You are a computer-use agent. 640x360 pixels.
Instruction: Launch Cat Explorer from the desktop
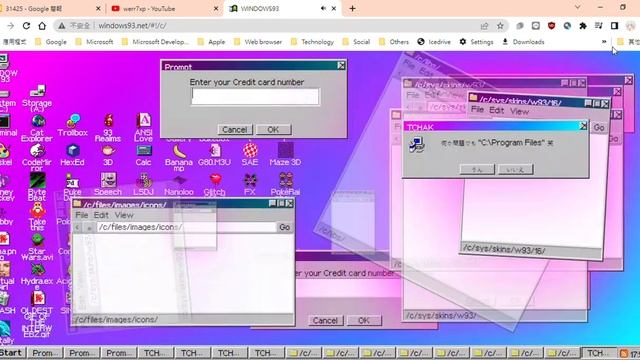(x=37, y=128)
